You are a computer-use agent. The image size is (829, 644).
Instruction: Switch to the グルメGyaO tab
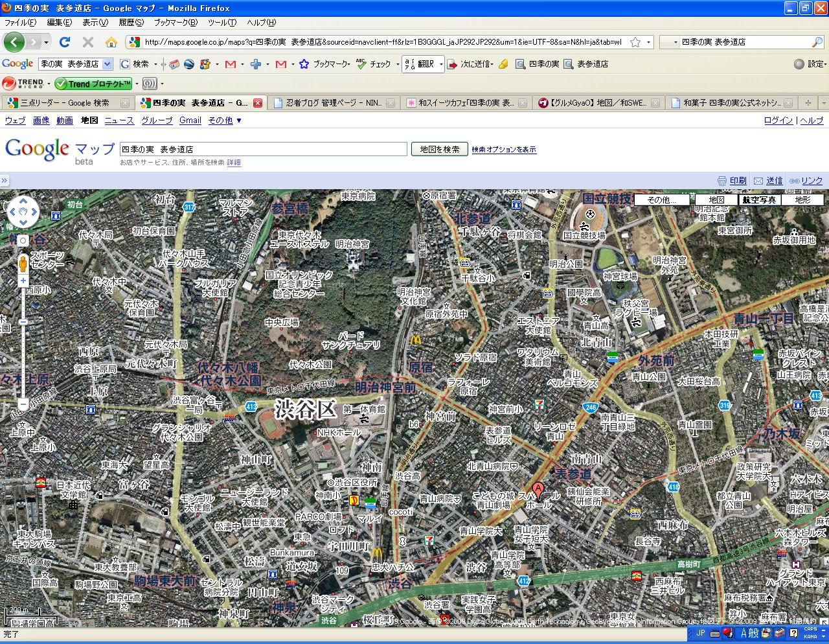599,102
